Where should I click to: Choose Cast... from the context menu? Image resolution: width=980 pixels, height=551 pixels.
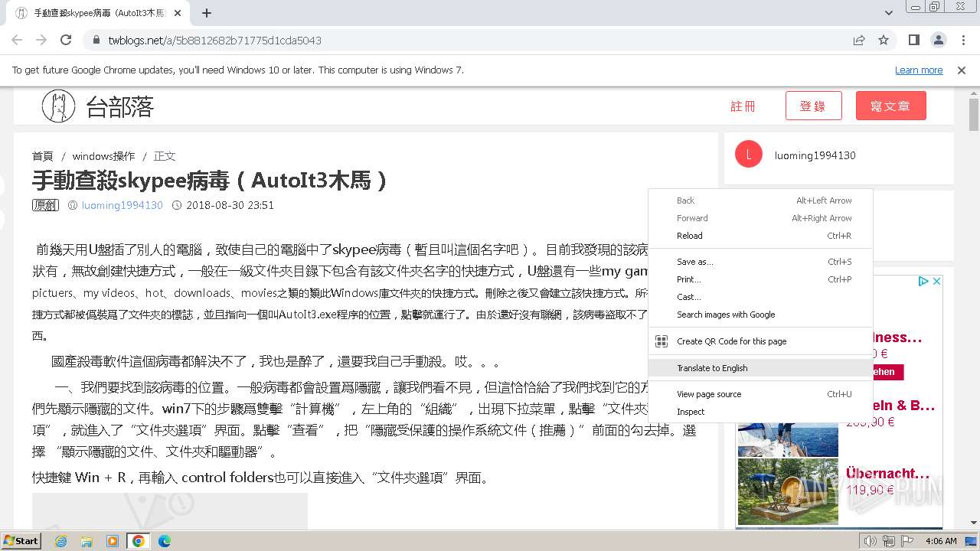(760, 297)
